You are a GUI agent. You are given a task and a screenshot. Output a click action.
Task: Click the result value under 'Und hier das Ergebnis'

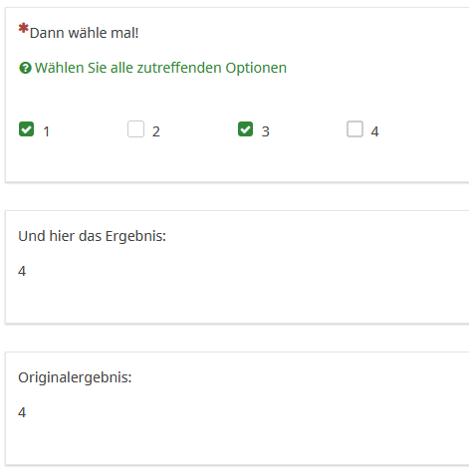pyautogui.click(x=22, y=271)
